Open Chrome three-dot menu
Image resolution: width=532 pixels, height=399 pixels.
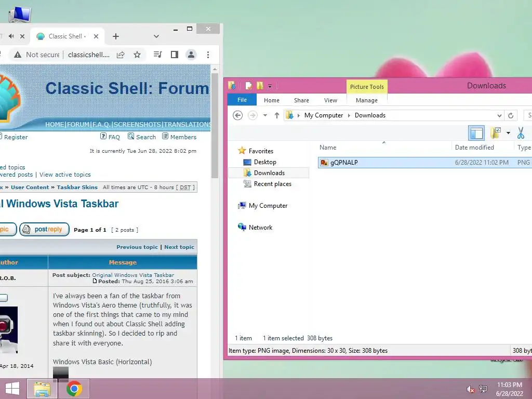coord(208,55)
